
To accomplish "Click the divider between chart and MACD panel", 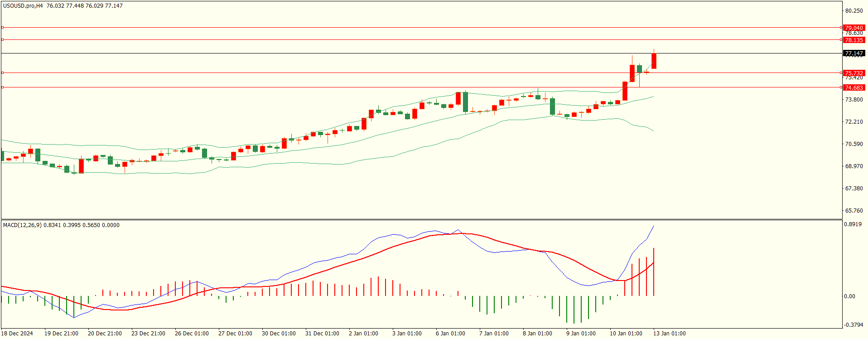I will (x=421, y=220).
